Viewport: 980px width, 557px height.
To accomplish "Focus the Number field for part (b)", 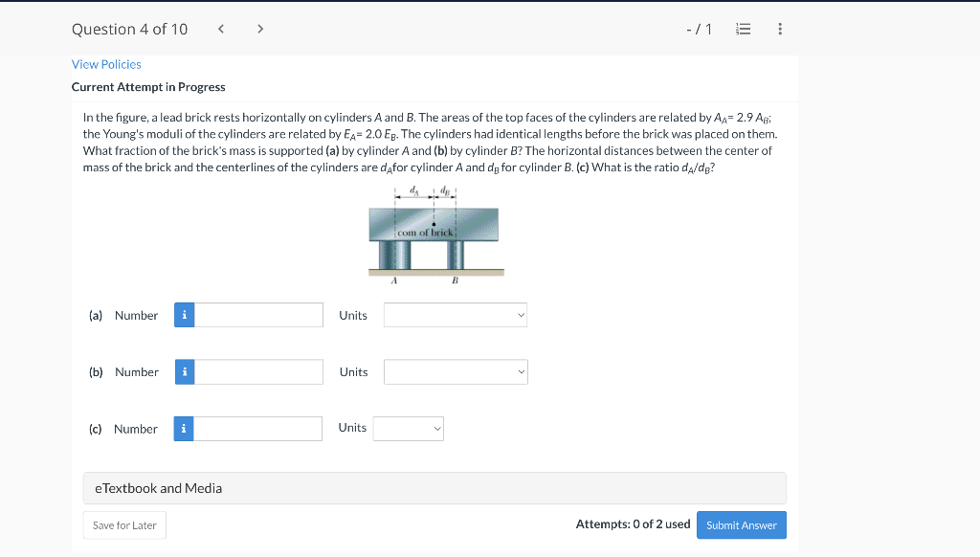I will pos(258,372).
